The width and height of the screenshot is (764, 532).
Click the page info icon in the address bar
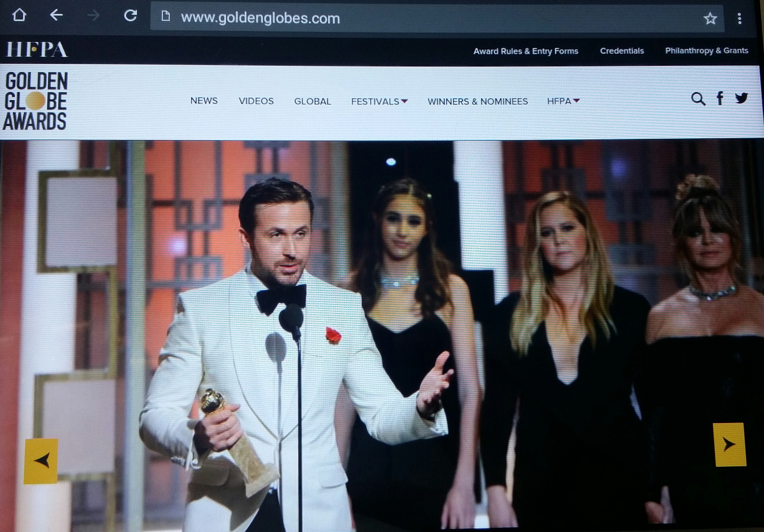click(x=166, y=16)
